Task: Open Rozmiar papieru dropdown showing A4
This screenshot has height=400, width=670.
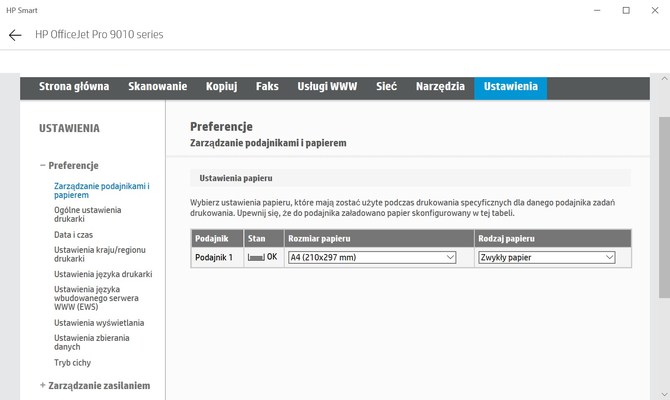Action: coord(372,257)
